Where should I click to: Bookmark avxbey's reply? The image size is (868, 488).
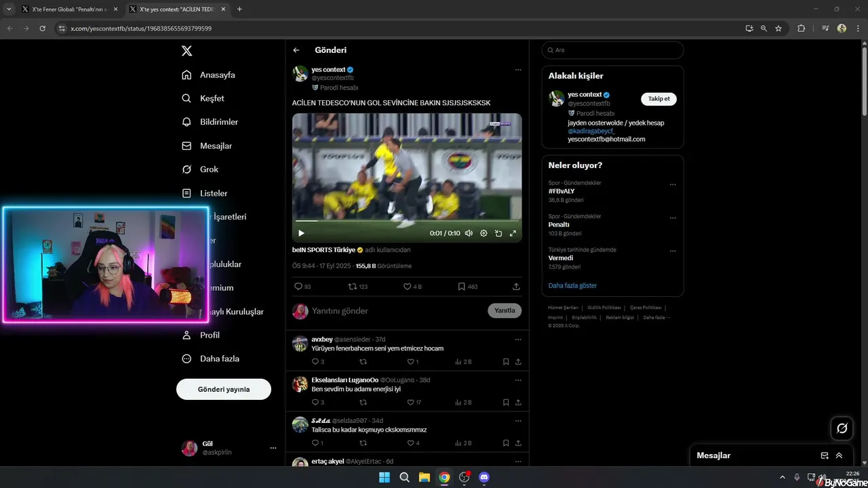(506, 362)
